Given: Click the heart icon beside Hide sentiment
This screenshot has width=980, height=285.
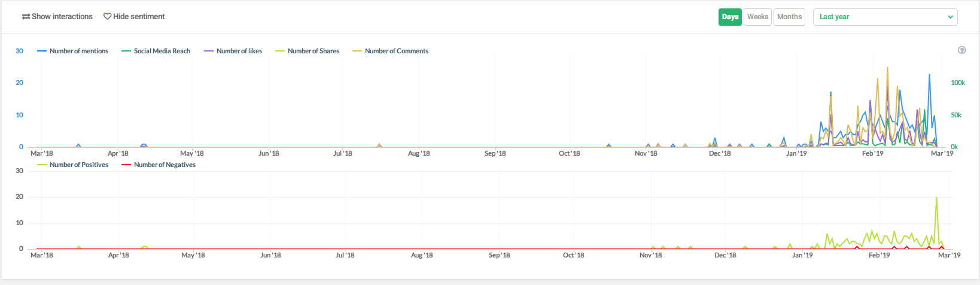Looking at the screenshot, I should click(107, 17).
